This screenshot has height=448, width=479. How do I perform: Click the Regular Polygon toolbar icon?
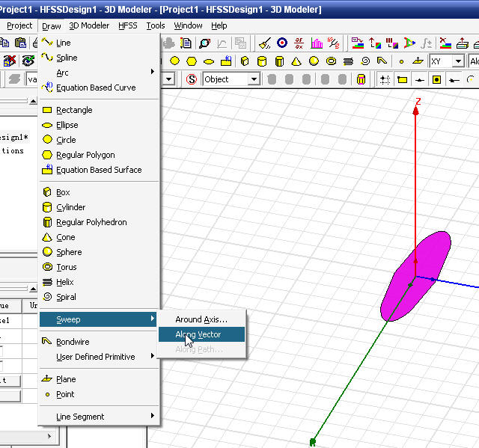point(192,61)
